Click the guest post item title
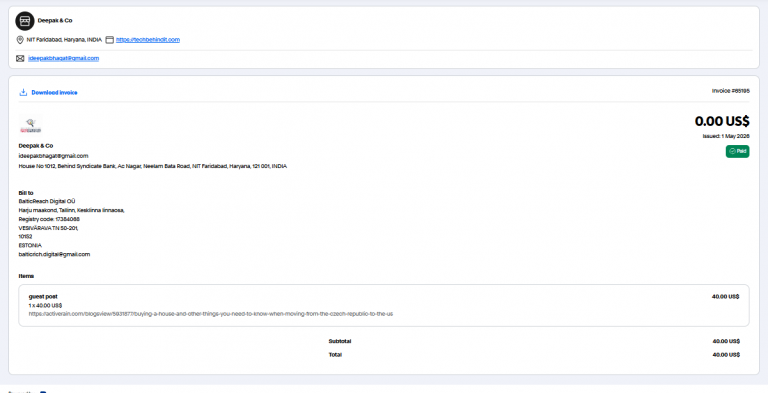The height and width of the screenshot is (393, 768). (43, 296)
